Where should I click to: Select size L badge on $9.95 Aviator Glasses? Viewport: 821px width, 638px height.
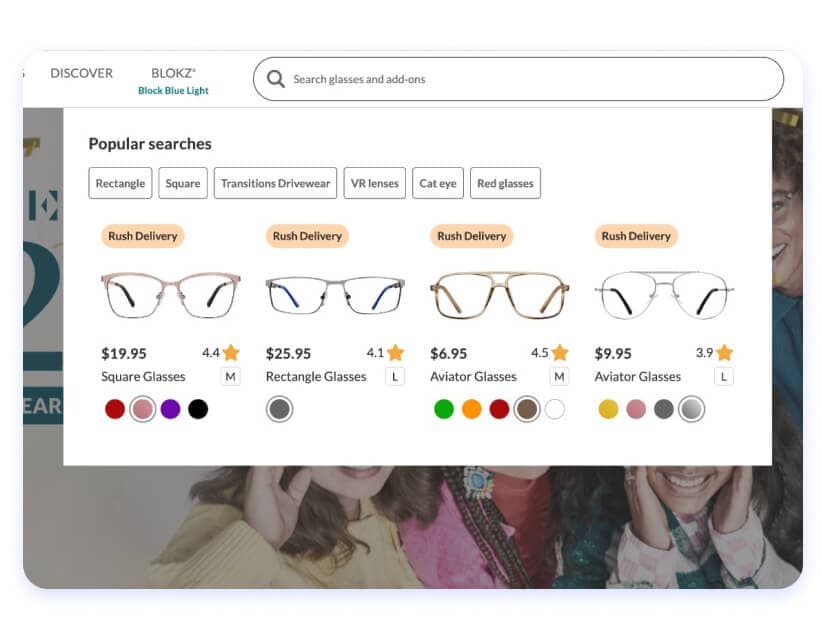pyautogui.click(x=723, y=377)
